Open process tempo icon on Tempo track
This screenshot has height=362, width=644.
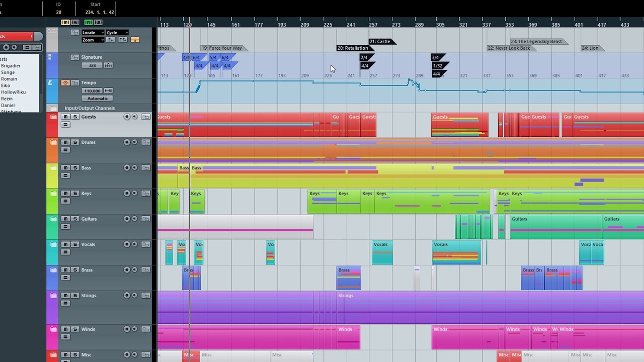pos(108,91)
